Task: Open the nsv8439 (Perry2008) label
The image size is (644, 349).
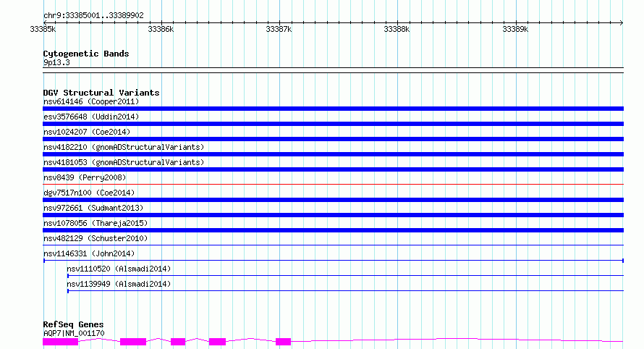Action: coord(85,177)
